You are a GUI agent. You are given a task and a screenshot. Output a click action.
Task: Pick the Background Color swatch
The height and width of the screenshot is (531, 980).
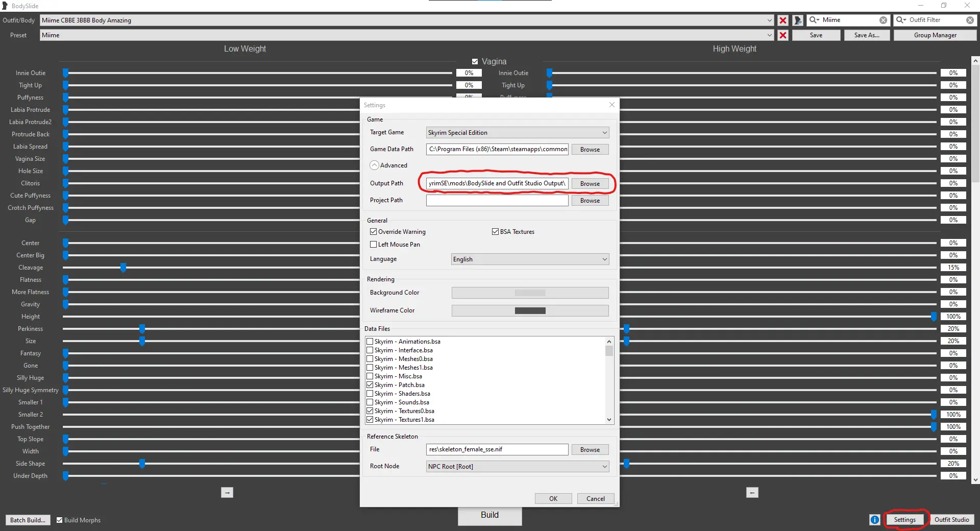pos(530,293)
